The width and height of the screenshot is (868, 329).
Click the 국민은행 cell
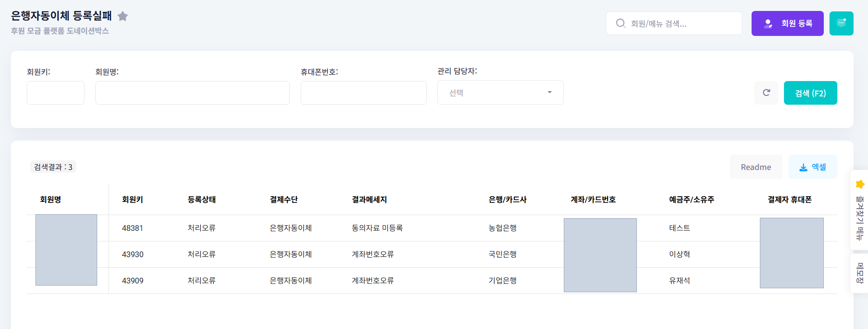pyautogui.click(x=503, y=255)
